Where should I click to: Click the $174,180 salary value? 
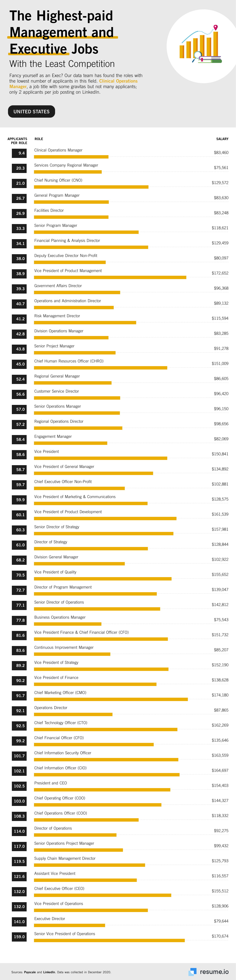[220, 695]
